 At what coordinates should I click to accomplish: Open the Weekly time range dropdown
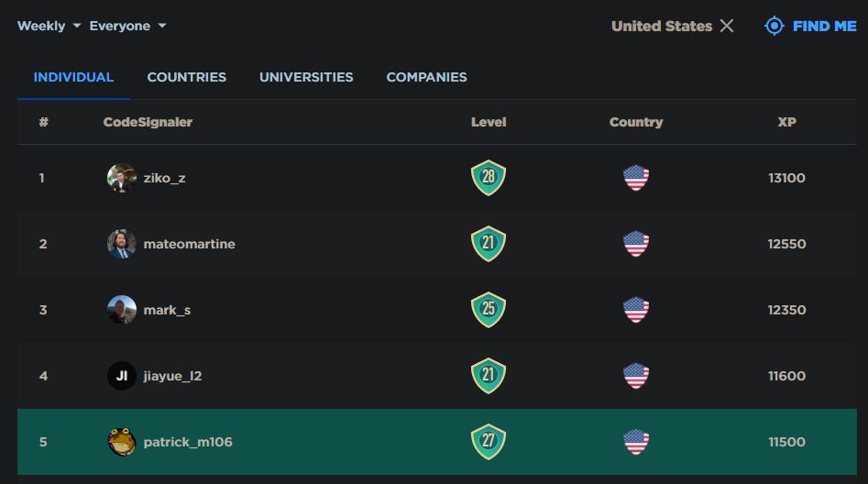pyautogui.click(x=49, y=26)
